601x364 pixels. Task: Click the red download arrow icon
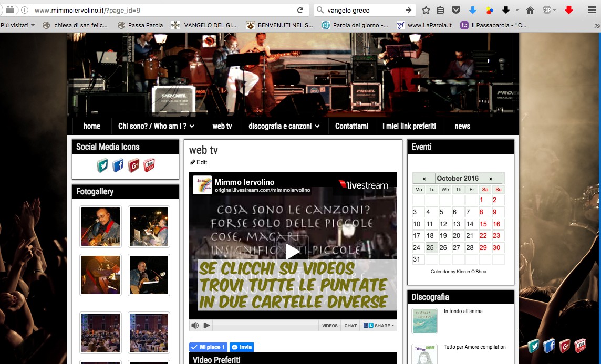coord(569,11)
